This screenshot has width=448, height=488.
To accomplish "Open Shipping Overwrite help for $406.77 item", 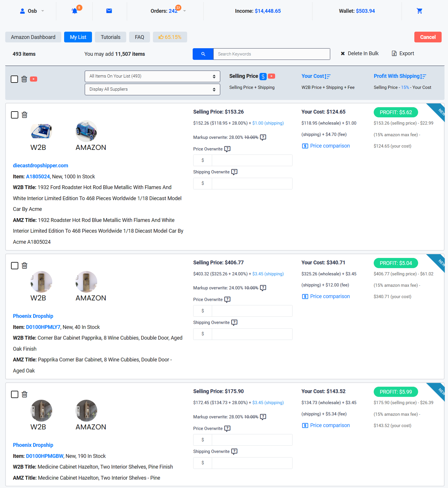I will click(x=234, y=322).
